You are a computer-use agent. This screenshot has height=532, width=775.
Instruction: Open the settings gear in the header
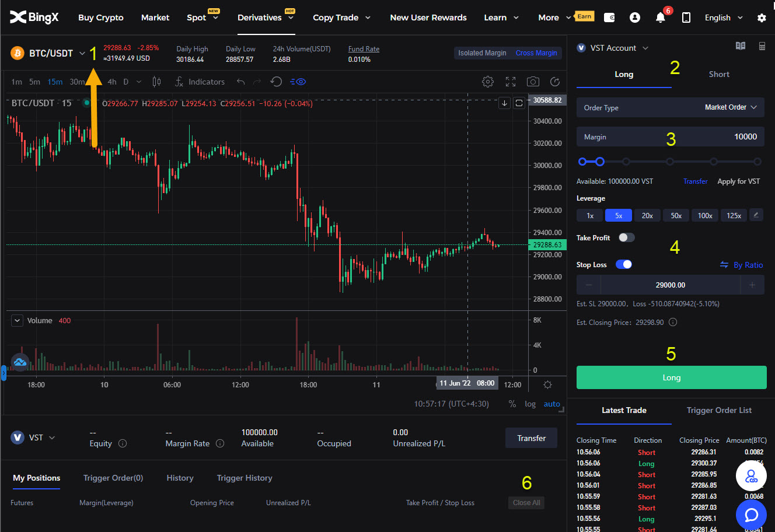762,17
